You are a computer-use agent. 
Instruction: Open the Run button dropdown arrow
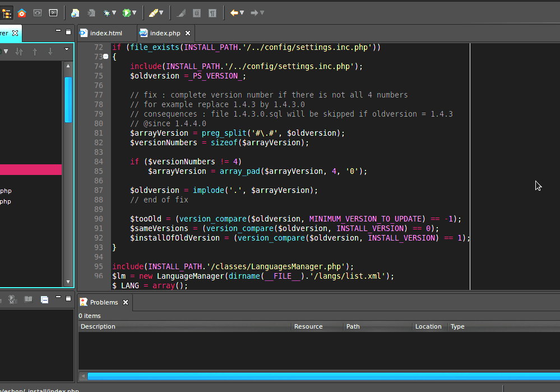(x=135, y=12)
